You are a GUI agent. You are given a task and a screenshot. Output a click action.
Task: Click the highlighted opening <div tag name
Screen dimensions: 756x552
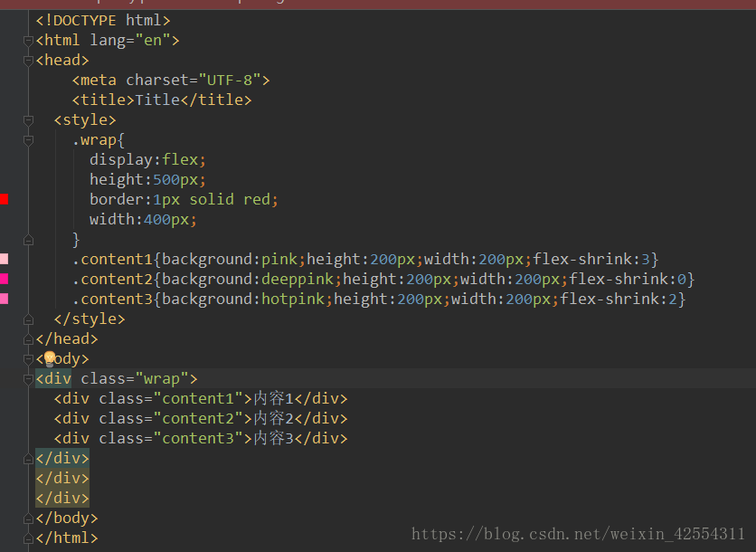[53, 379]
